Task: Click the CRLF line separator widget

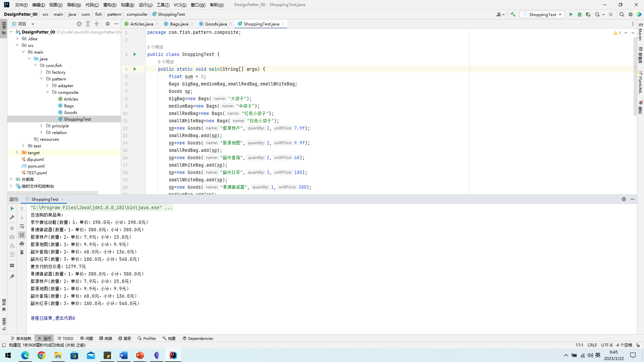Action: pyautogui.click(x=592, y=345)
